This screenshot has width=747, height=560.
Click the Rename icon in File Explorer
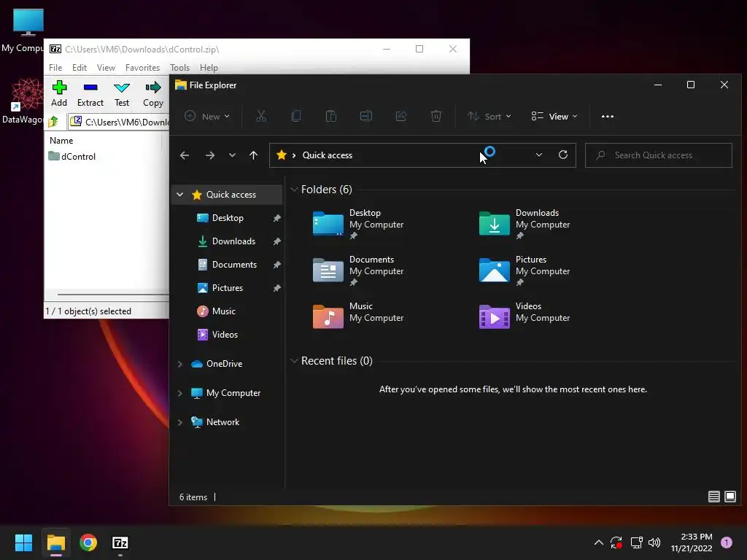pyautogui.click(x=366, y=116)
